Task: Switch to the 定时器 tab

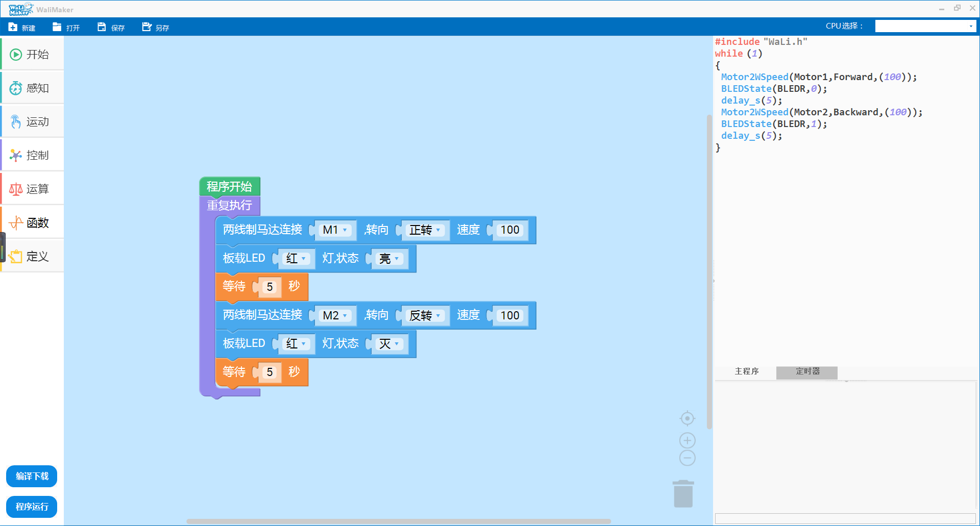Action: point(807,371)
